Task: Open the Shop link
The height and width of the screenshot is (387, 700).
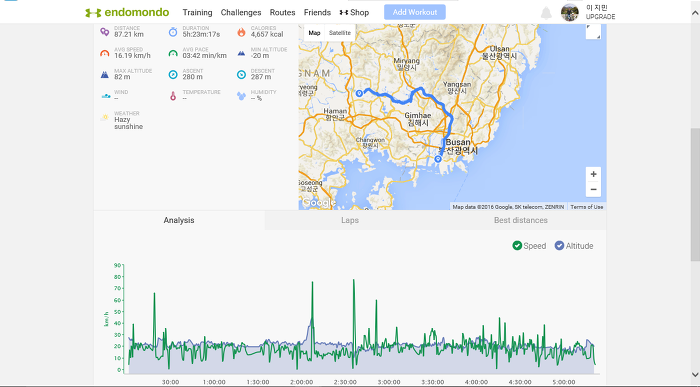Action: 354,12
